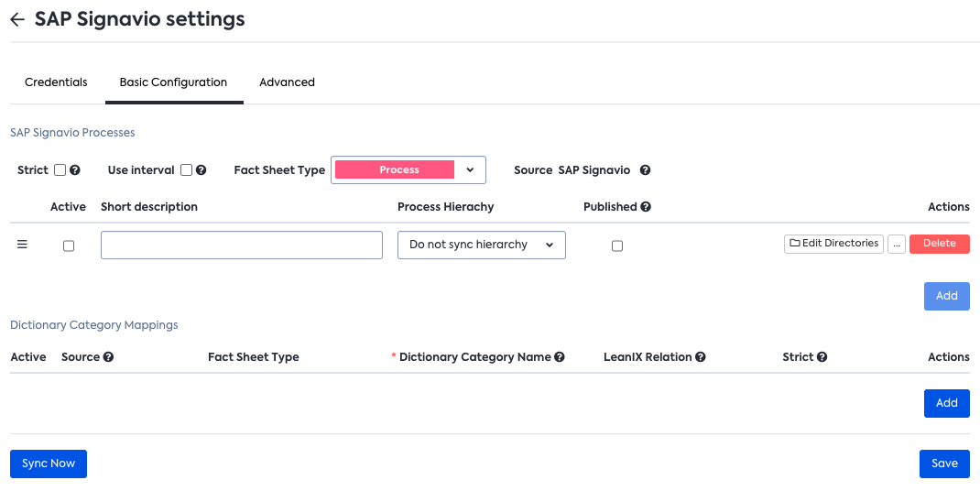The height and width of the screenshot is (491, 980).
Task: Show help for Strict column in mappings
Action: point(822,356)
